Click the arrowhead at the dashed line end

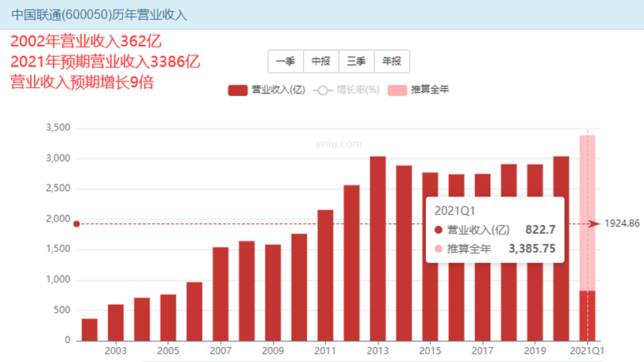tap(594, 223)
